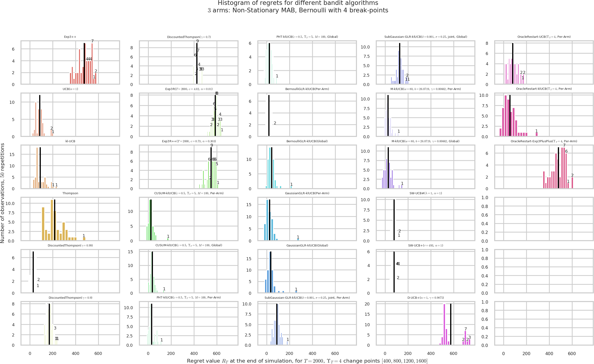Select OracleRestart-Exp3PlusPlus subplot title

(544, 141)
